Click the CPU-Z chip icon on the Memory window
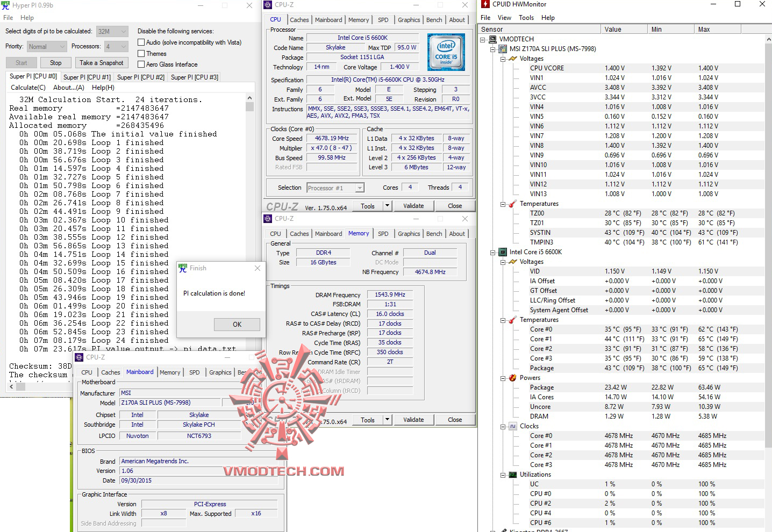 pos(267,219)
